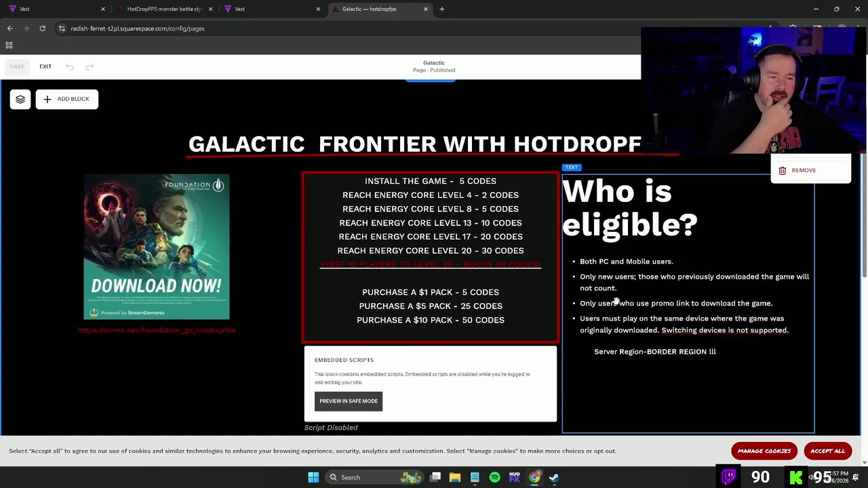View site information icon in address bar

pyautogui.click(x=62, y=28)
